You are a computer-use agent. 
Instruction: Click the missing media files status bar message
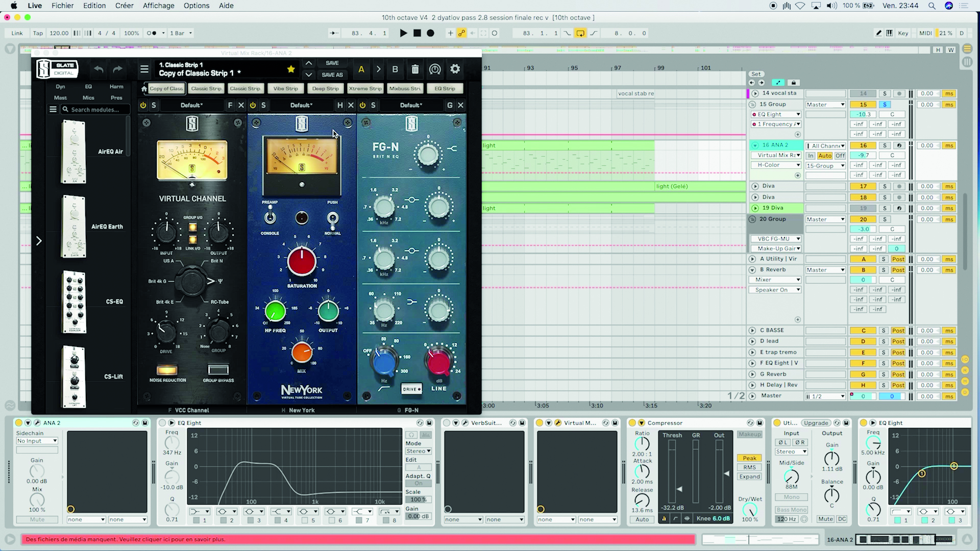(x=358, y=539)
